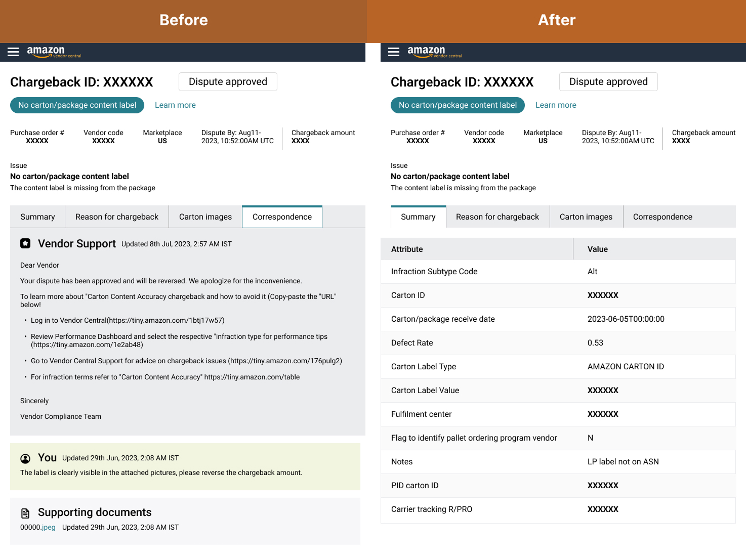Open the 00000.jpeg supporting document
This screenshot has width=746, height=560.
click(x=38, y=527)
